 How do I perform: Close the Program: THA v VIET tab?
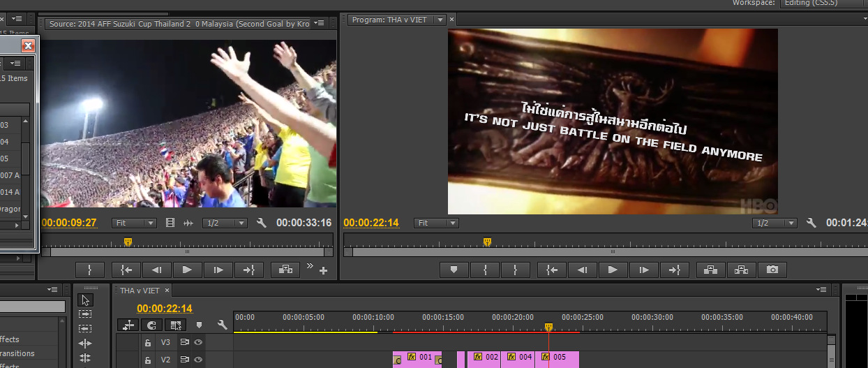point(452,20)
